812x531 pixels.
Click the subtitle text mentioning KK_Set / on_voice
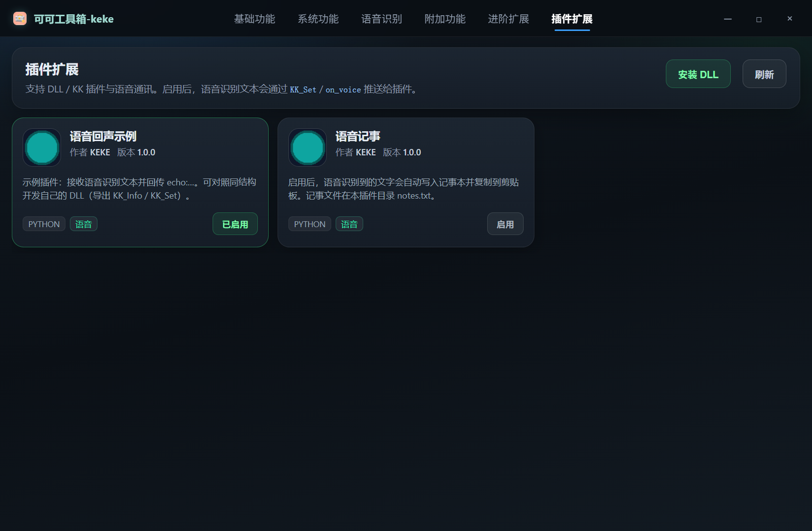(x=222, y=89)
